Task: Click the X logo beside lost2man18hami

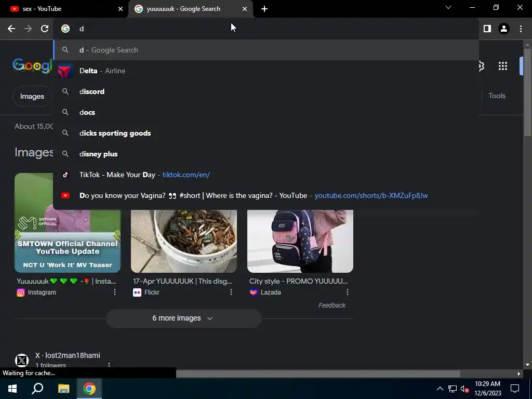Action: click(x=22, y=360)
